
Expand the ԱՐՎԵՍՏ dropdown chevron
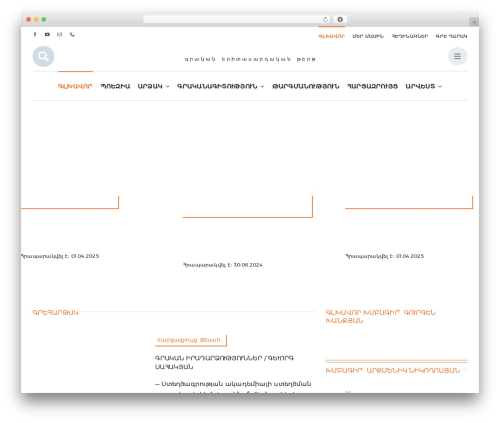click(440, 87)
